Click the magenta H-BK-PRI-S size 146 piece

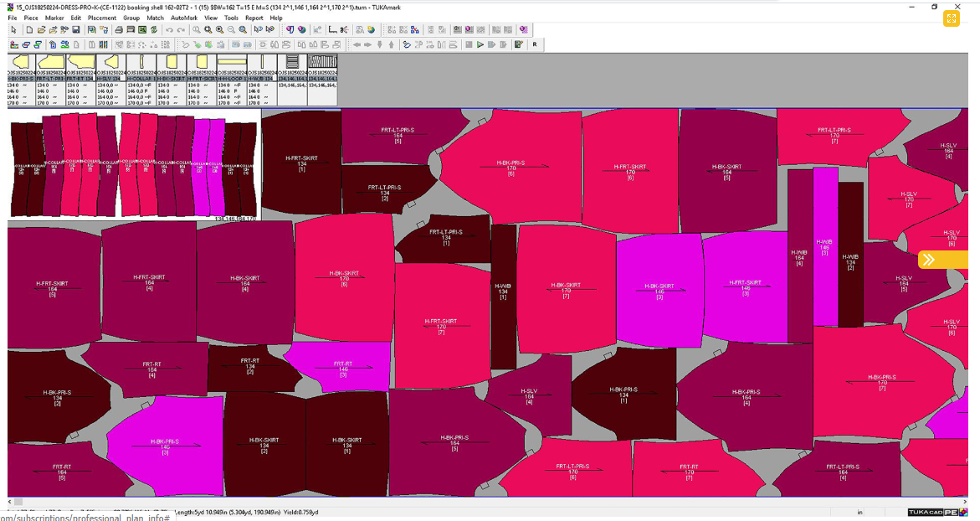[x=164, y=441]
